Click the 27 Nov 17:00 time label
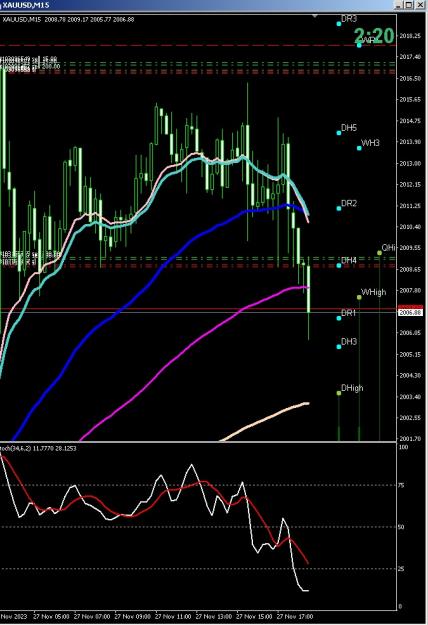Screen dimensions: 428x625 point(294,616)
